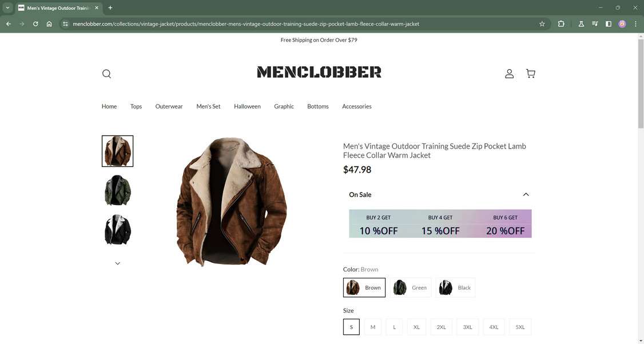Viewport: 644px width, 344px height.
Task: Open the site search
Action: 106,74
